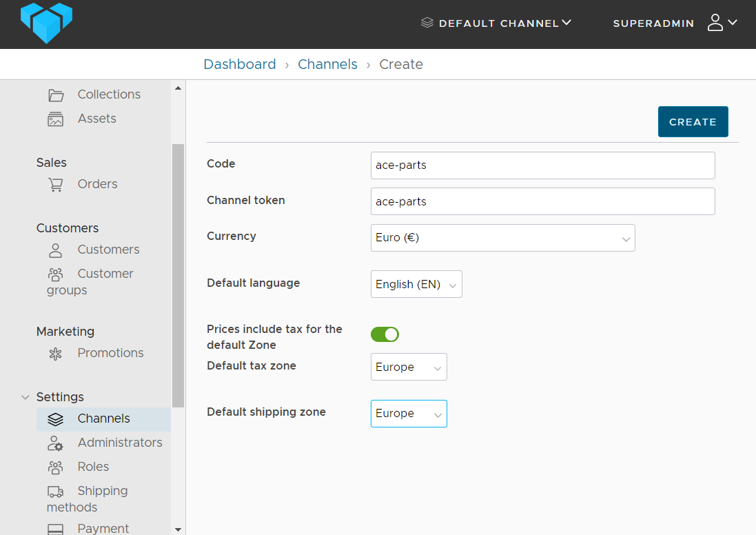This screenshot has width=756, height=535.
Task: Click the Administrators user-gear icon
Action: tap(56, 443)
